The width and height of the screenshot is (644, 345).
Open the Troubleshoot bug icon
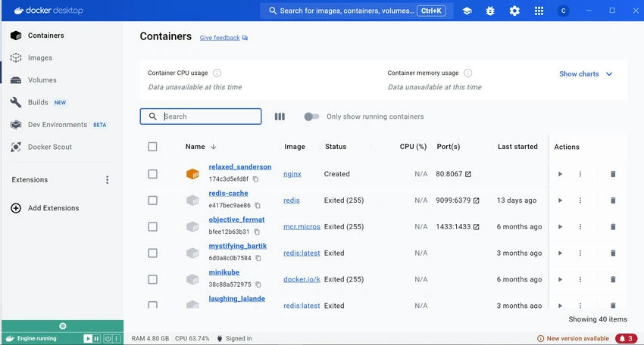click(490, 11)
